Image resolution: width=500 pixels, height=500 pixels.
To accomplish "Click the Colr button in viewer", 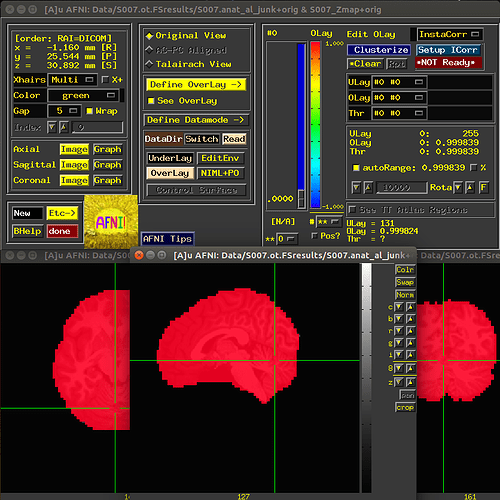I will pos(405,269).
